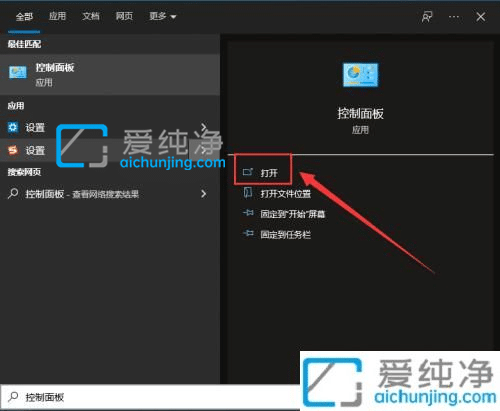Image resolution: width=500 pixels, height=411 pixels.
Task: Click the 搜索网页 section heading
Action: (x=24, y=172)
